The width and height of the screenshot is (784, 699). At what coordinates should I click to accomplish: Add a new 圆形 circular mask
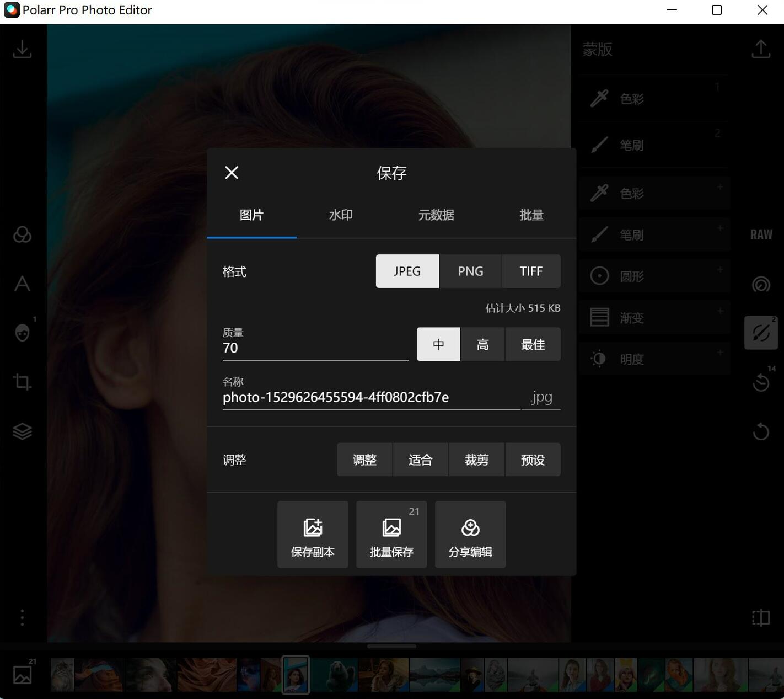[x=719, y=270]
